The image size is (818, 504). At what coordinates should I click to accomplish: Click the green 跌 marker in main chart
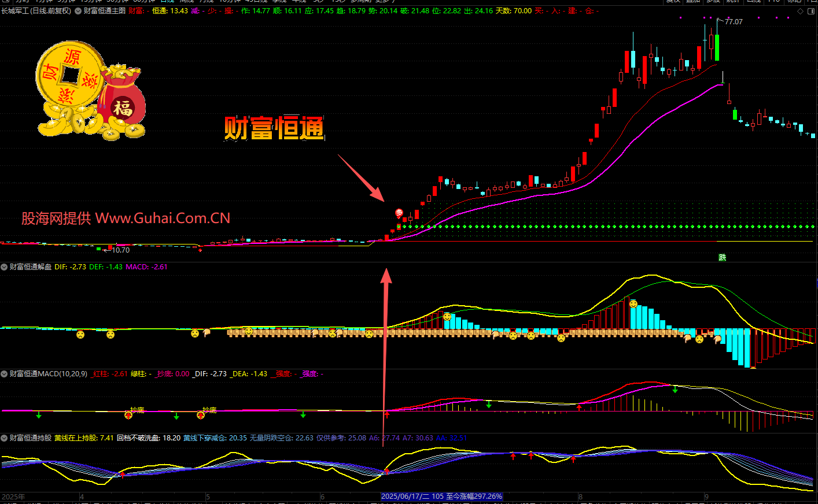coord(722,257)
